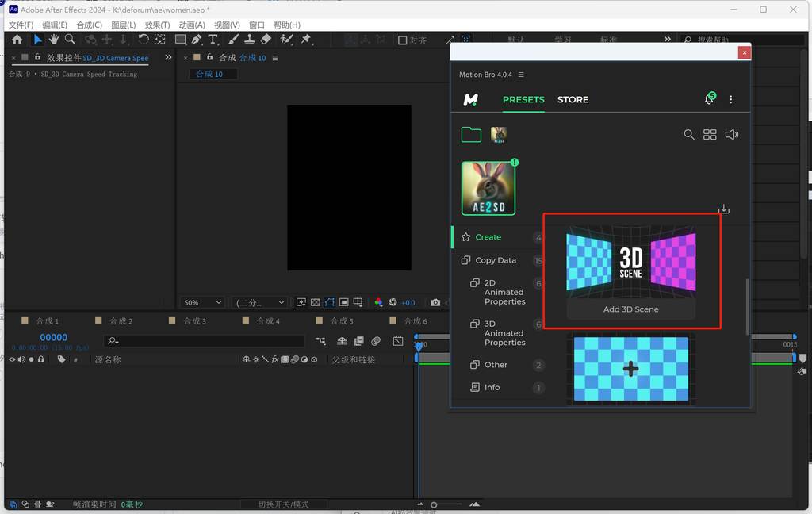Enable the 对齐 snapping checkbox
812x514 pixels.
(402, 40)
